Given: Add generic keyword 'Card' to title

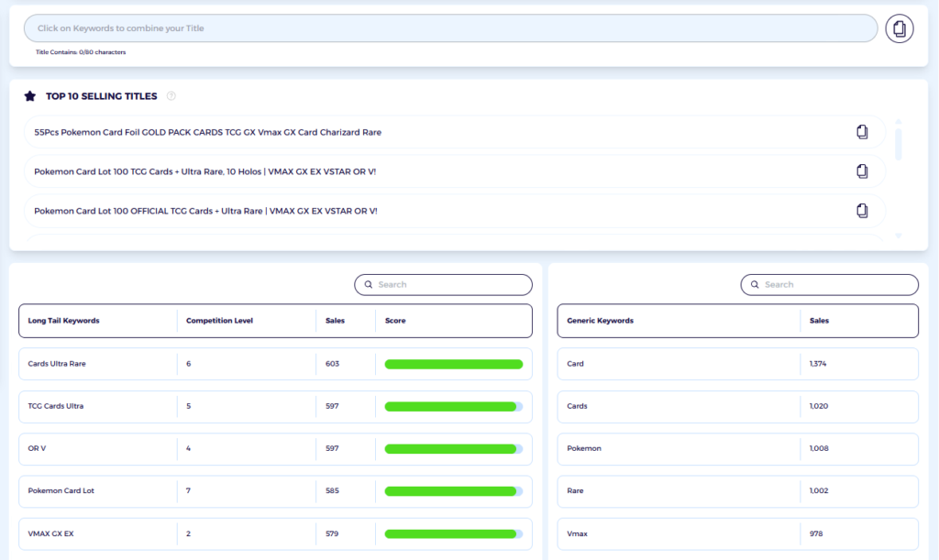Looking at the screenshot, I should [576, 364].
